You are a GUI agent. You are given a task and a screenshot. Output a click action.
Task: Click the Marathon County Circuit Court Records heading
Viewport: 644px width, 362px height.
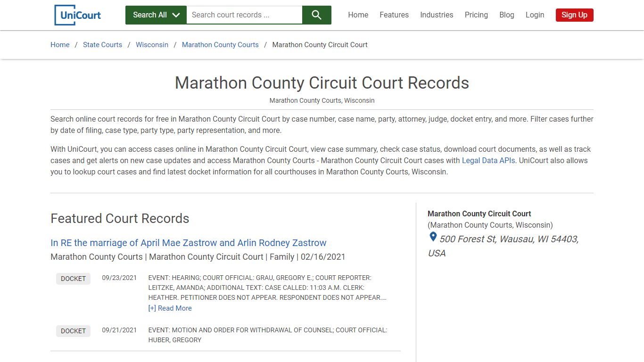(x=322, y=83)
